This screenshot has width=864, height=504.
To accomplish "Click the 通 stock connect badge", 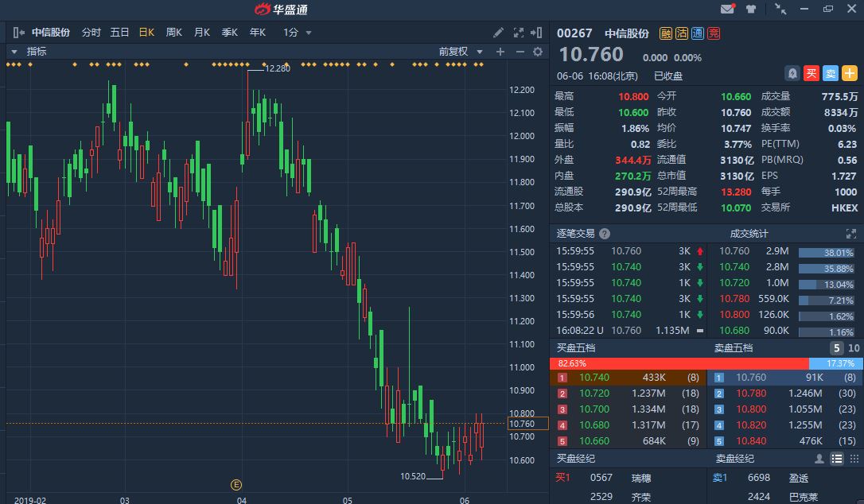I will tap(698, 33).
